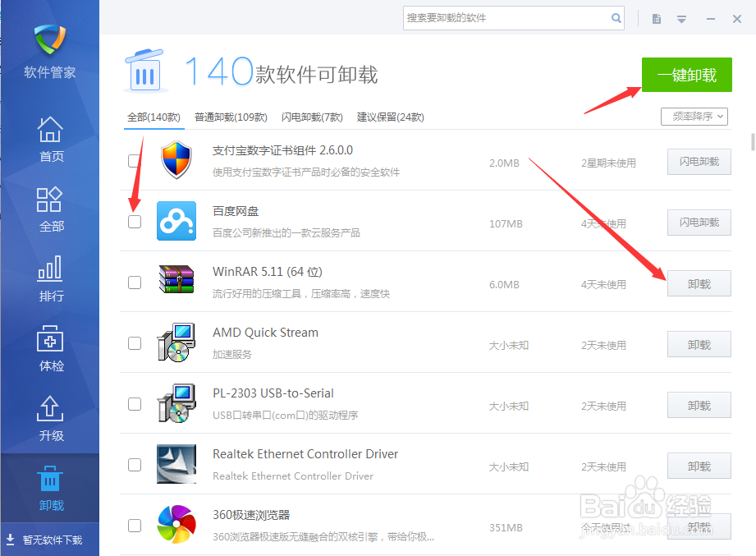Open the 频率降序 sort order dropdown
Screen dimensions: 756x556
(694, 116)
